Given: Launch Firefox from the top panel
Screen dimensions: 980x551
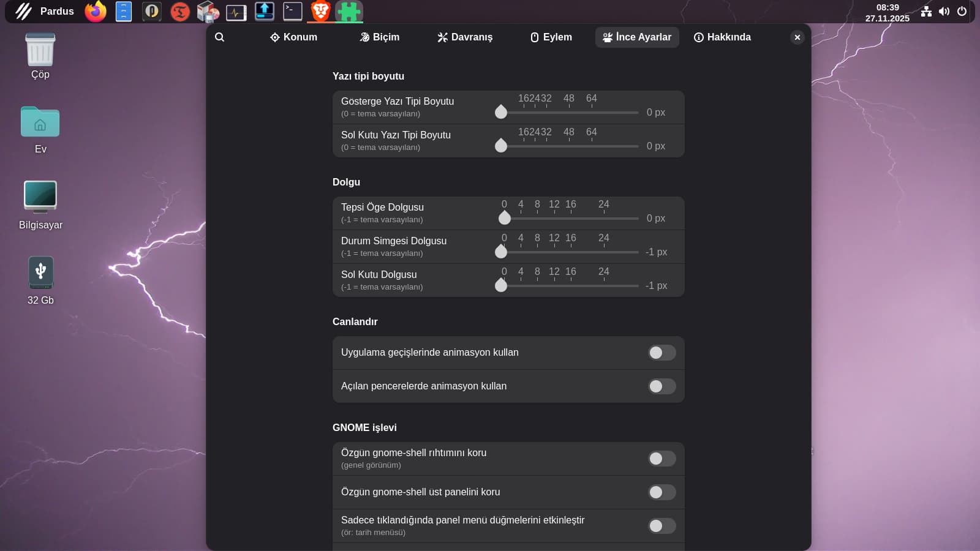Looking at the screenshot, I should pyautogui.click(x=96, y=11).
